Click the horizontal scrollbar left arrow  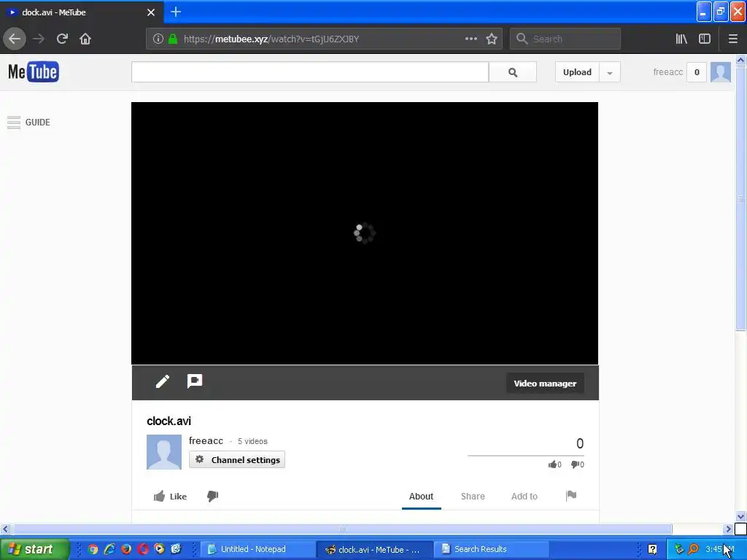5,529
